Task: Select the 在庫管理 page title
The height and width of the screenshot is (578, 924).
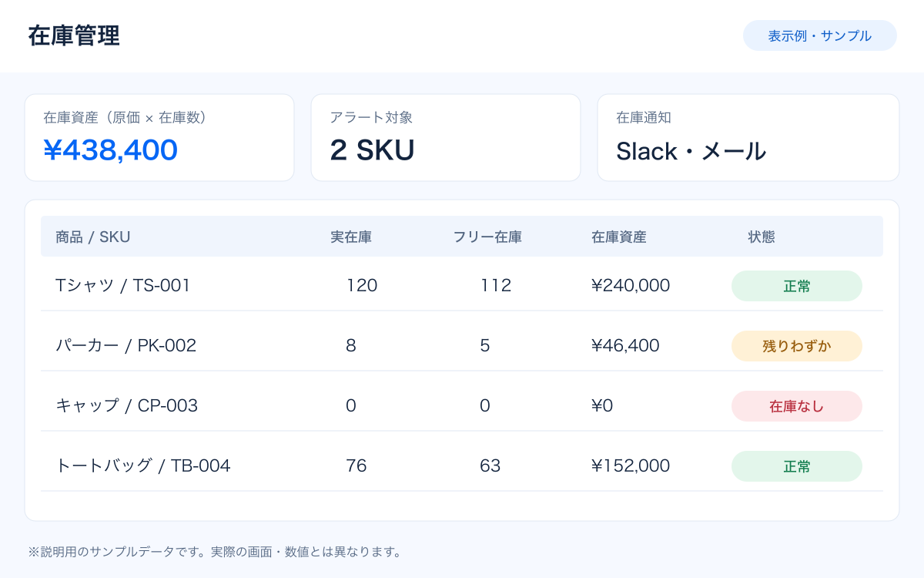Action: pyautogui.click(x=74, y=36)
